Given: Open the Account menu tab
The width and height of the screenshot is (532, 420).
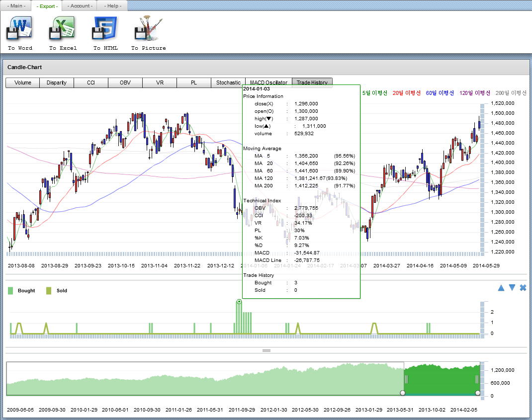Looking at the screenshot, I should [80, 5].
